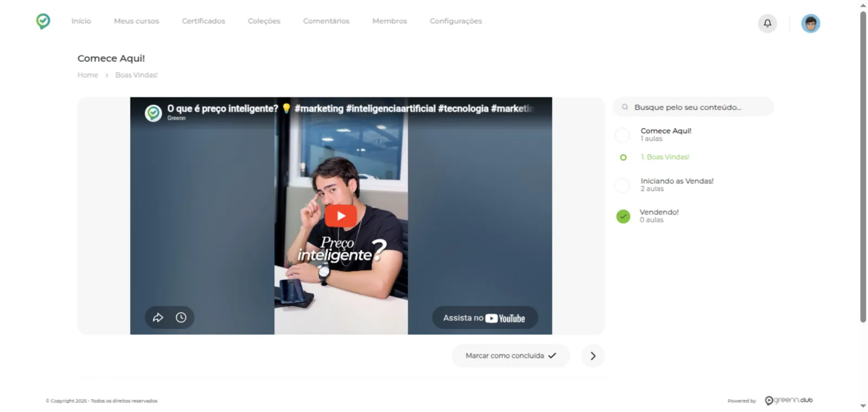Open the Coleções menu item
Image resolution: width=868 pixels, height=412 pixels.
pyautogui.click(x=264, y=21)
